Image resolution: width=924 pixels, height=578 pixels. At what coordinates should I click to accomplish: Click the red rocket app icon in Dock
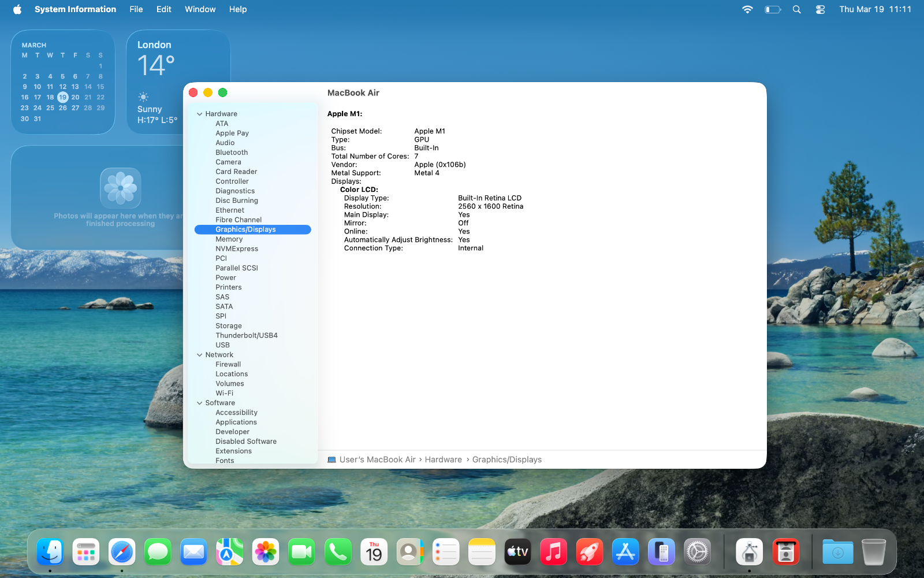(x=590, y=553)
